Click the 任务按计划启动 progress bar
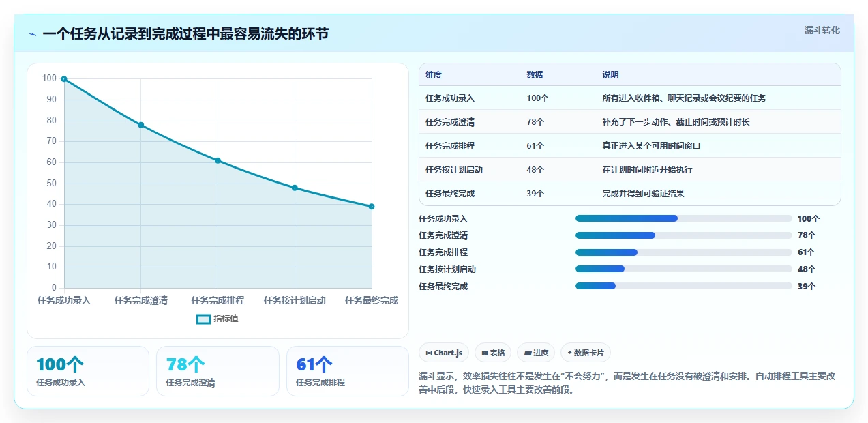Viewport: 868px width, 423px height. (x=684, y=269)
